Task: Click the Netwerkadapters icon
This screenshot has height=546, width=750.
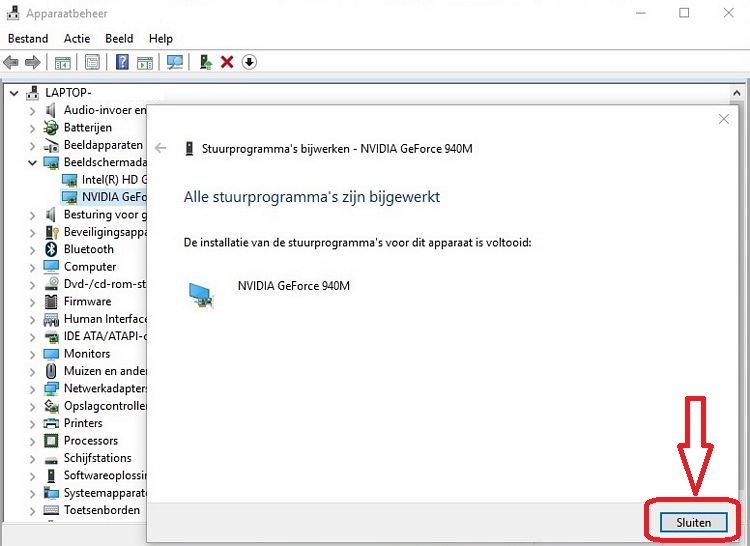Action: click(51, 388)
